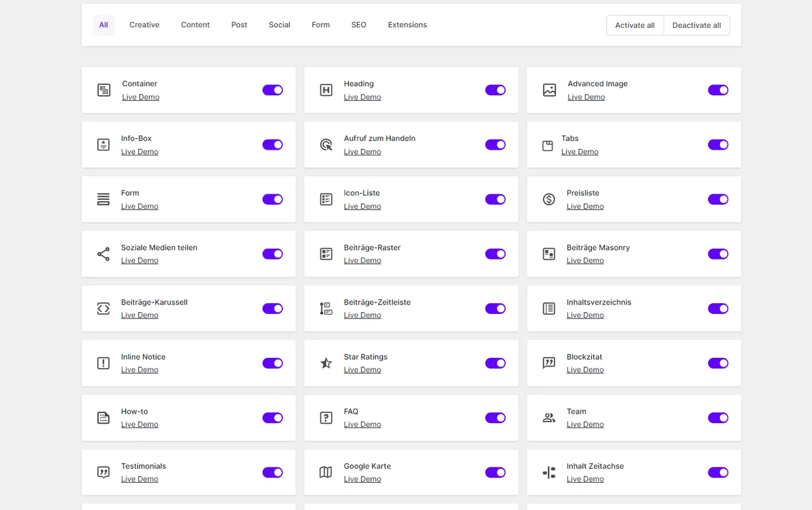This screenshot has width=812, height=510.
Task: Turn off the Star Ratings toggle
Action: (495, 363)
